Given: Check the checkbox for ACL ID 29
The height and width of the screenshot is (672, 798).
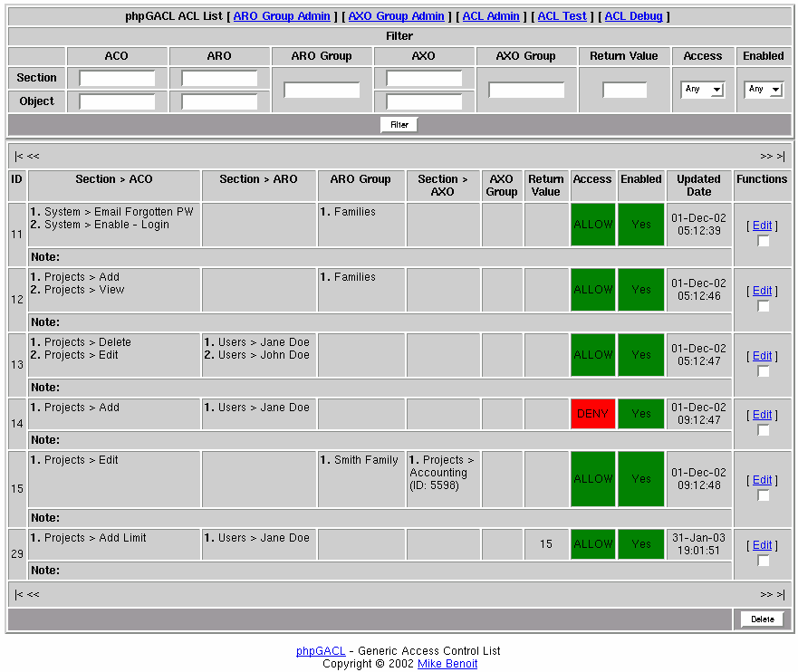Looking at the screenshot, I should pos(763,561).
